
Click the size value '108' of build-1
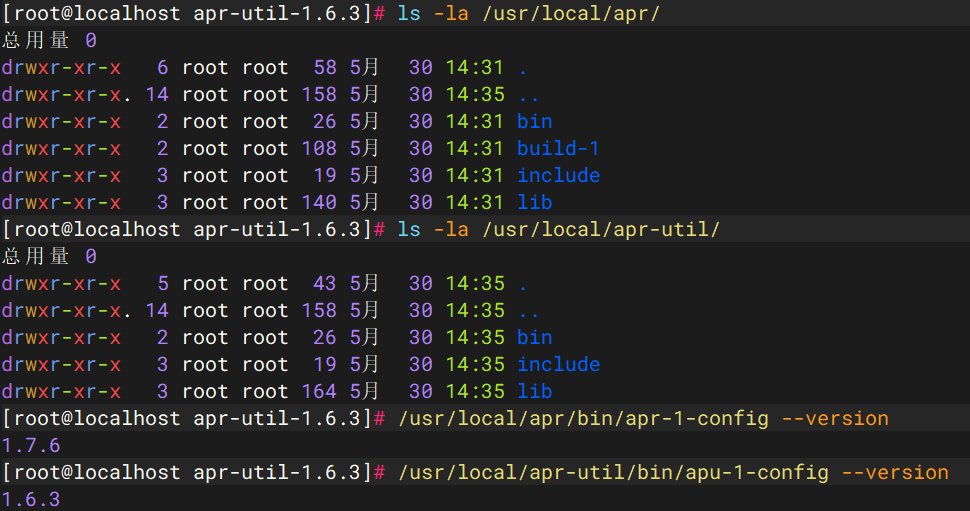click(x=319, y=148)
